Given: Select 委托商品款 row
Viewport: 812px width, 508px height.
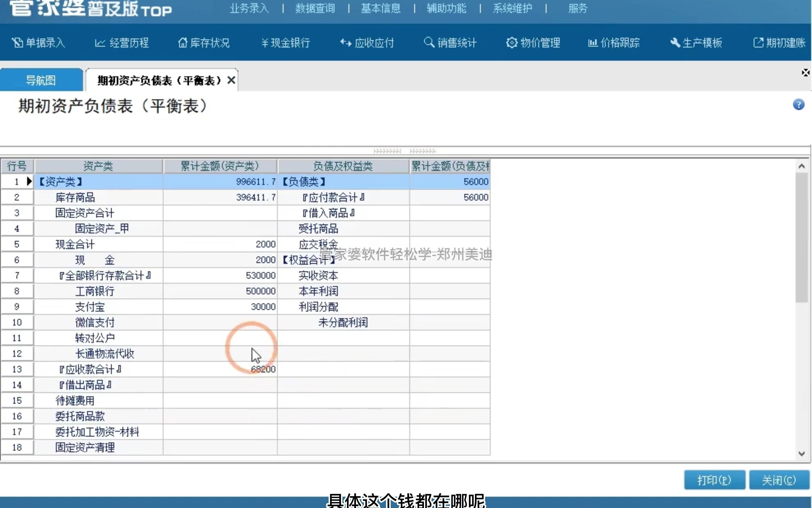Looking at the screenshot, I should [x=98, y=416].
